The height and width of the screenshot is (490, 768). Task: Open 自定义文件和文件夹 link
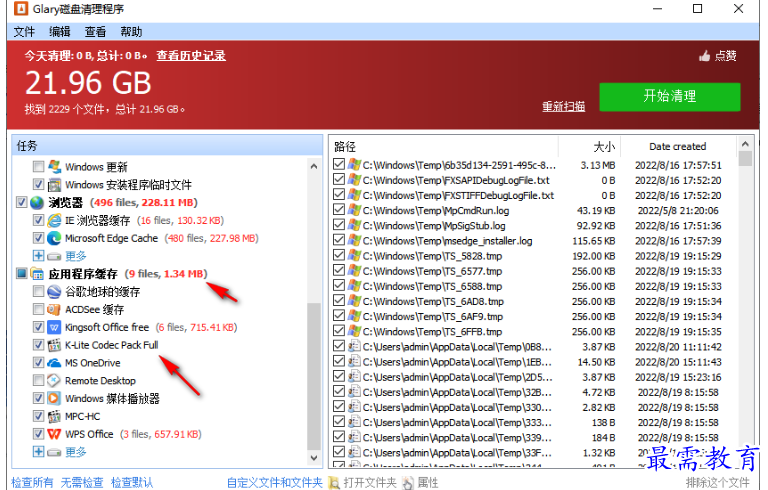[275, 483]
